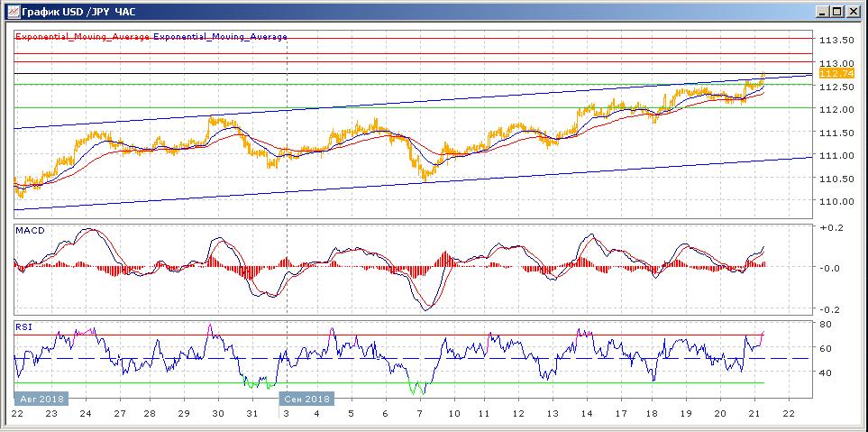Click the -0.2 MACD scale label
Viewport: 868px width, 432px height.
tap(828, 309)
